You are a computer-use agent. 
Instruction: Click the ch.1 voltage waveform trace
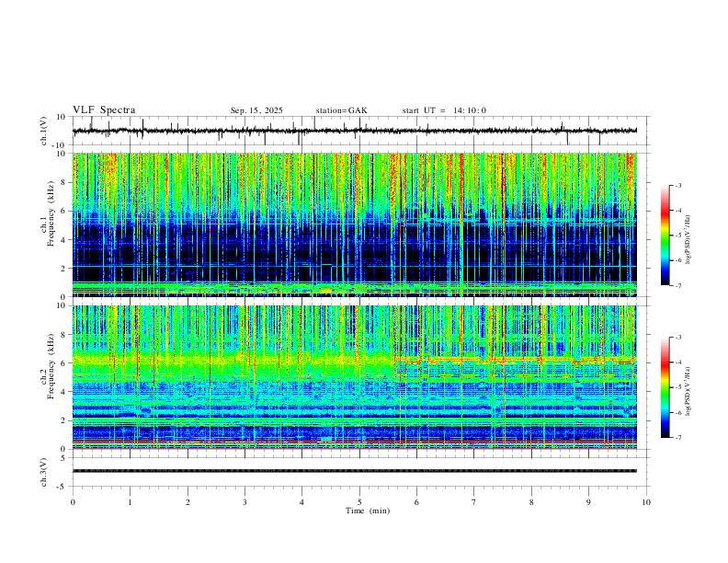tap(354, 131)
